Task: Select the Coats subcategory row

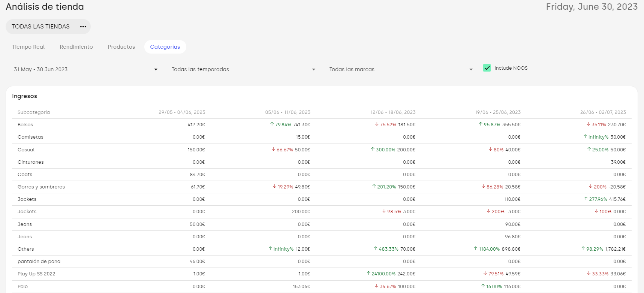Action: 322,175
